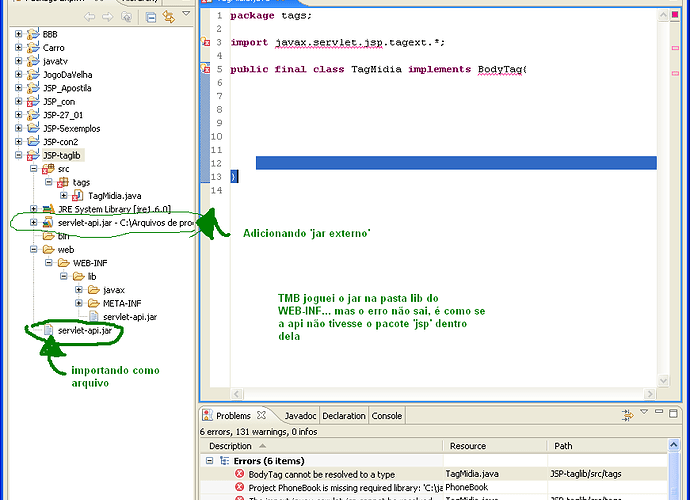Editor scroll down arrow
This screenshot has width=690, height=500.
(663, 380)
